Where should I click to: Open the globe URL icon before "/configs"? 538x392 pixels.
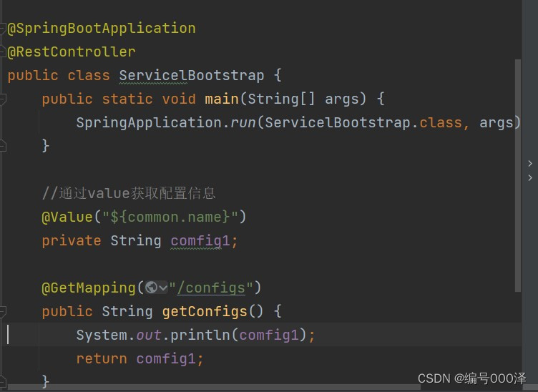151,288
